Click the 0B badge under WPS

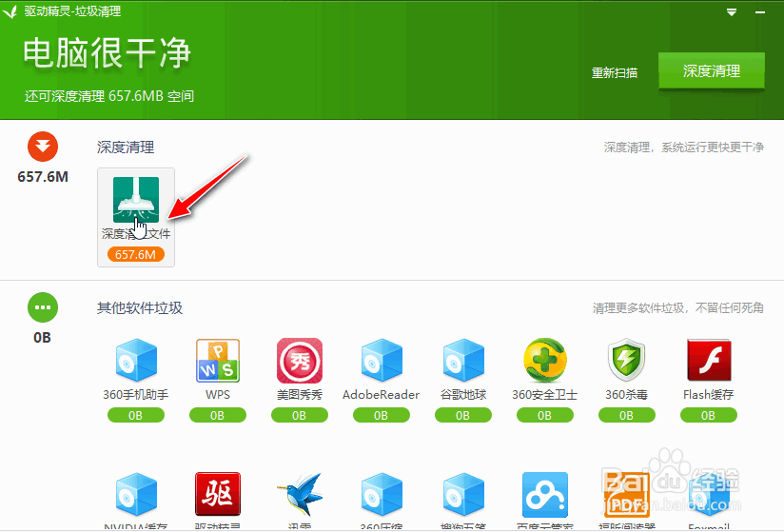pos(218,415)
